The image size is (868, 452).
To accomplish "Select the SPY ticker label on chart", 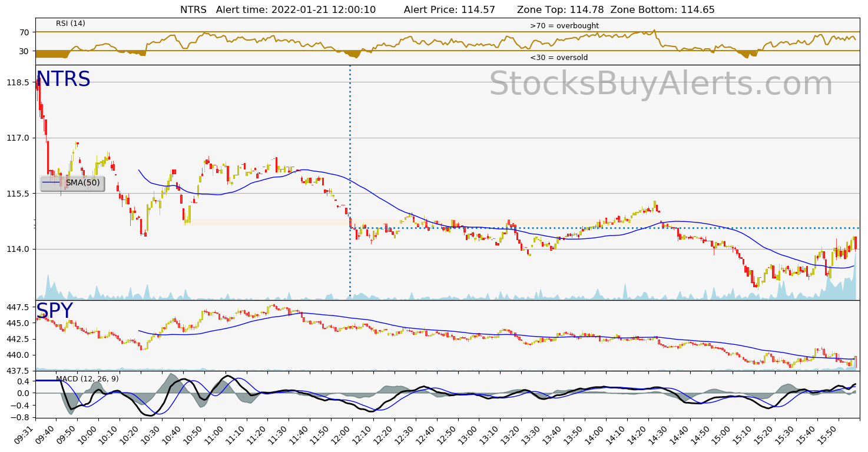I will point(54,311).
